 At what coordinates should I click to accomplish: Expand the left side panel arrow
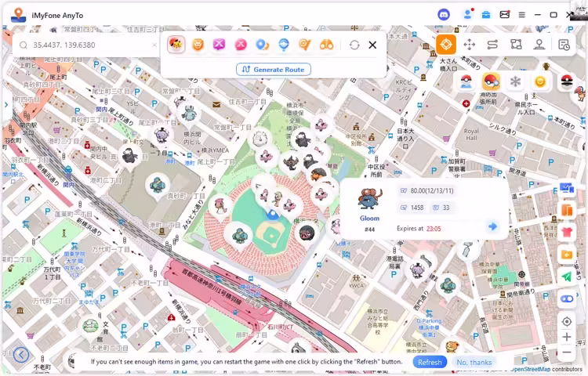[x=6, y=105]
